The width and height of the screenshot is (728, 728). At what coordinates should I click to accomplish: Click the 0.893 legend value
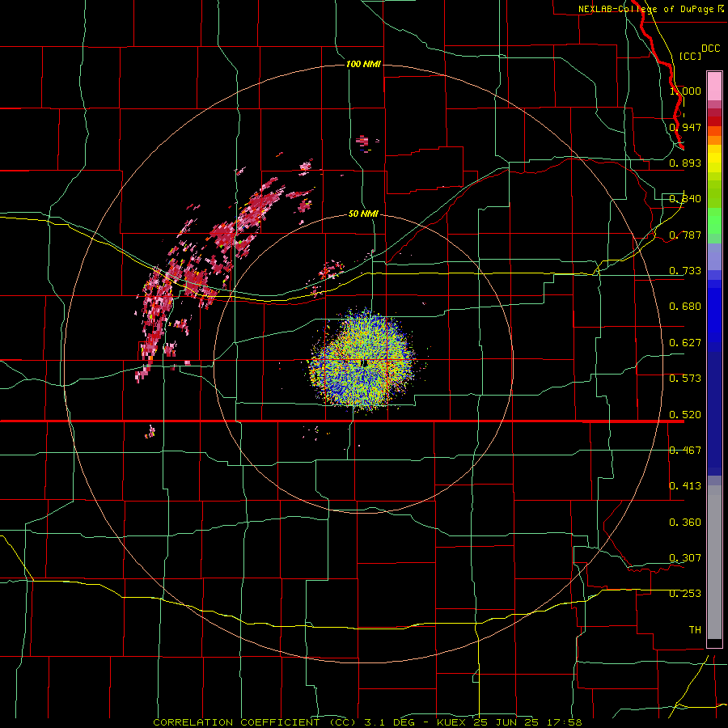click(x=685, y=163)
